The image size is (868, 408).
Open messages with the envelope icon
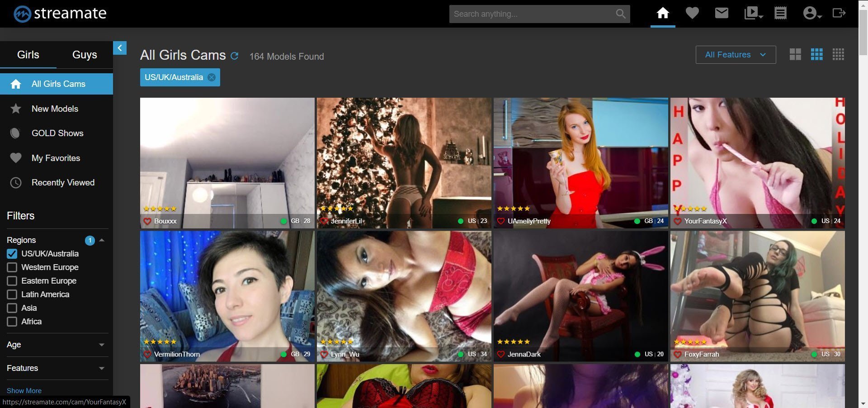(722, 13)
